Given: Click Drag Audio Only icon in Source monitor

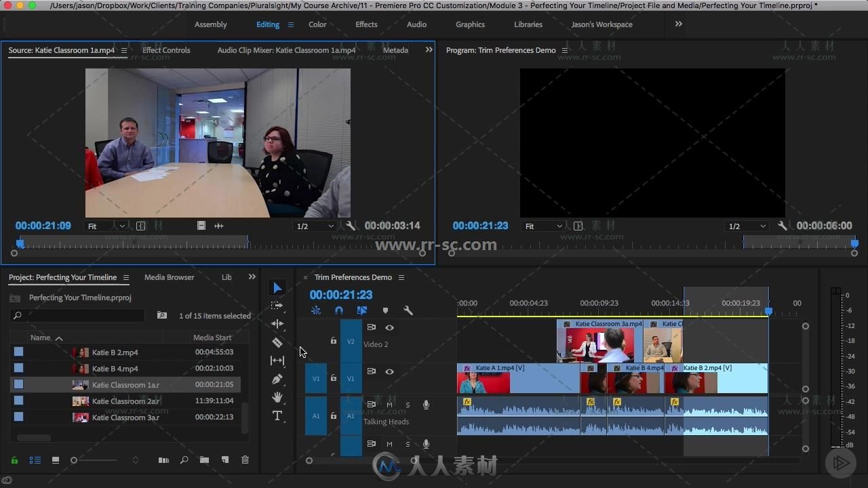Looking at the screenshot, I should click(x=219, y=226).
